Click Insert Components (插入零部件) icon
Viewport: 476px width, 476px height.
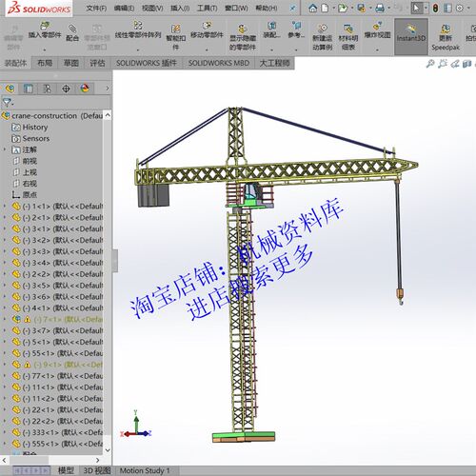pyautogui.click(x=45, y=26)
